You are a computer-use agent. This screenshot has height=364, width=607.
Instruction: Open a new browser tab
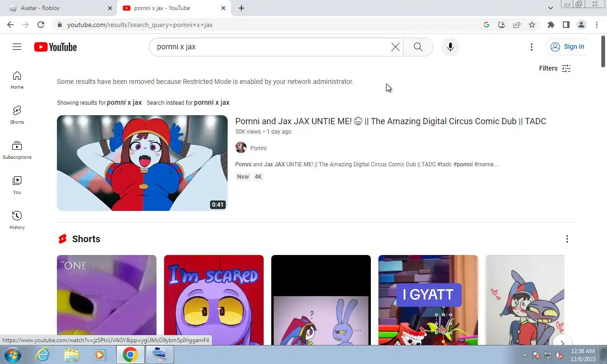tap(241, 8)
